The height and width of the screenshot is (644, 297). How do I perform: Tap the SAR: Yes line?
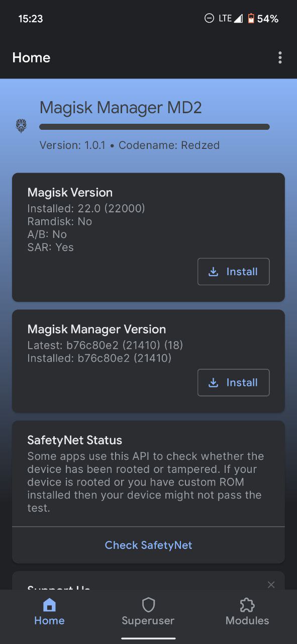(x=50, y=248)
